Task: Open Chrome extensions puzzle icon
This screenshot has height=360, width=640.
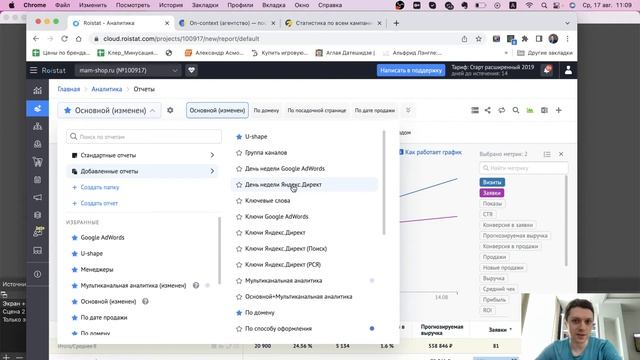Action: click(x=525, y=39)
